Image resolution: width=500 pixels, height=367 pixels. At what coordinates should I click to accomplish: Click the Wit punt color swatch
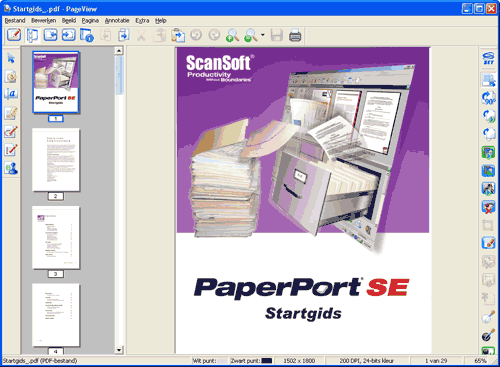[222, 361]
